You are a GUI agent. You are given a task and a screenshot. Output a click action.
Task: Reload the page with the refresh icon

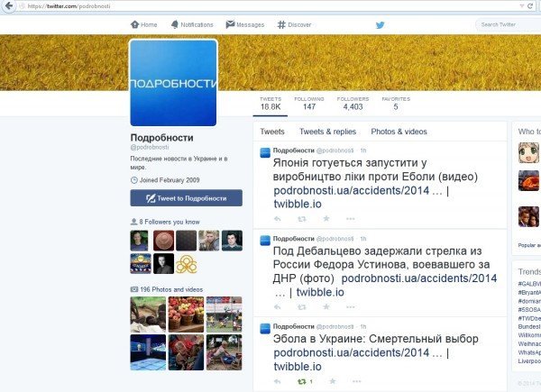click(x=530, y=6)
